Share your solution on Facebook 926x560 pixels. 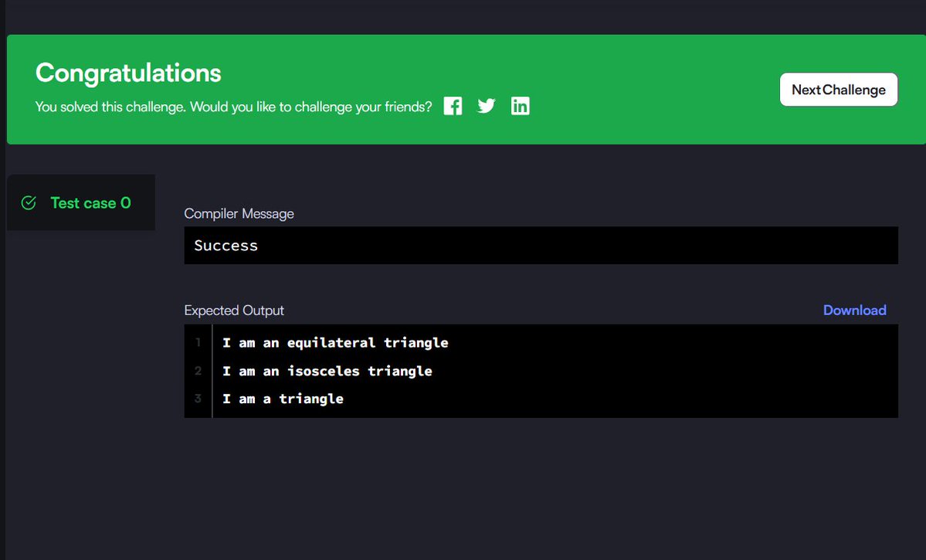453,105
